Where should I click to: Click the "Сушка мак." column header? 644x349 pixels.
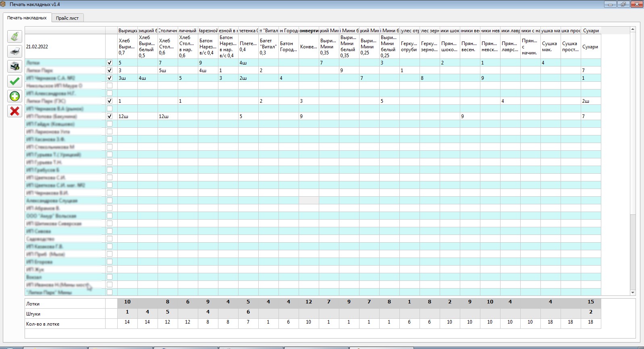pos(551,47)
